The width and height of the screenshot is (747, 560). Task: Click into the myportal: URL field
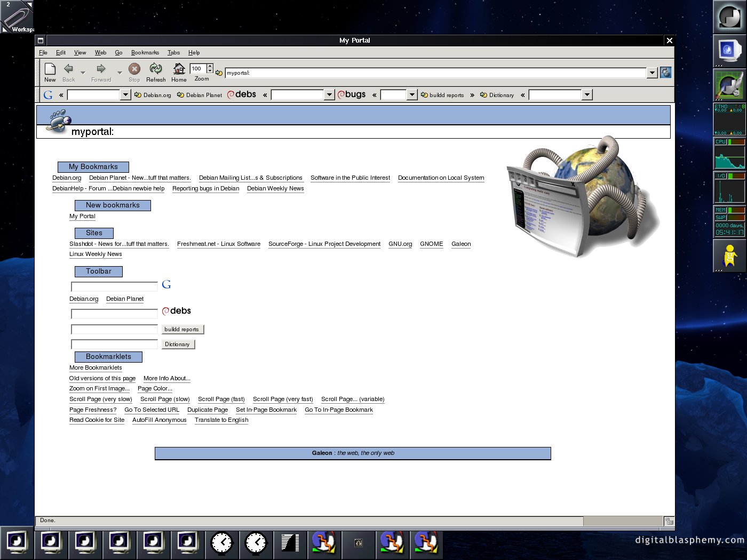[435, 73]
